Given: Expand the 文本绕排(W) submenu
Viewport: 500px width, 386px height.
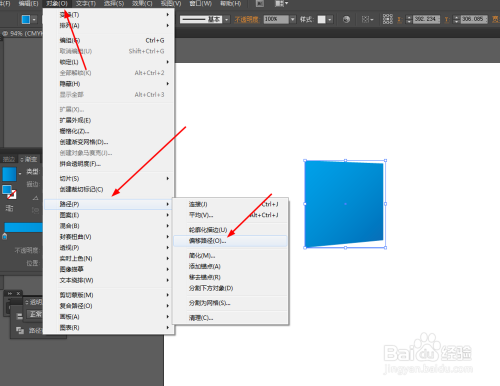Looking at the screenshot, I should pyautogui.click(x=109, y=280).
